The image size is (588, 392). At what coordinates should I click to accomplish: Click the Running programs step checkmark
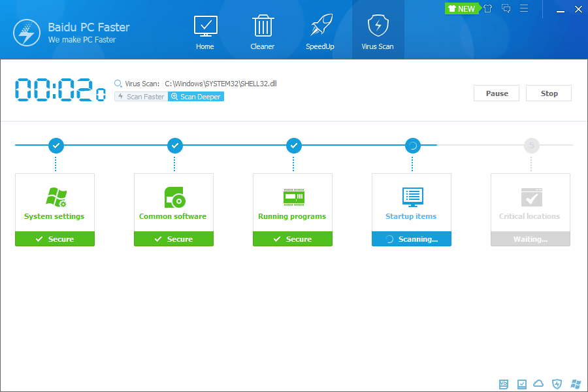(x=294, y=146)
